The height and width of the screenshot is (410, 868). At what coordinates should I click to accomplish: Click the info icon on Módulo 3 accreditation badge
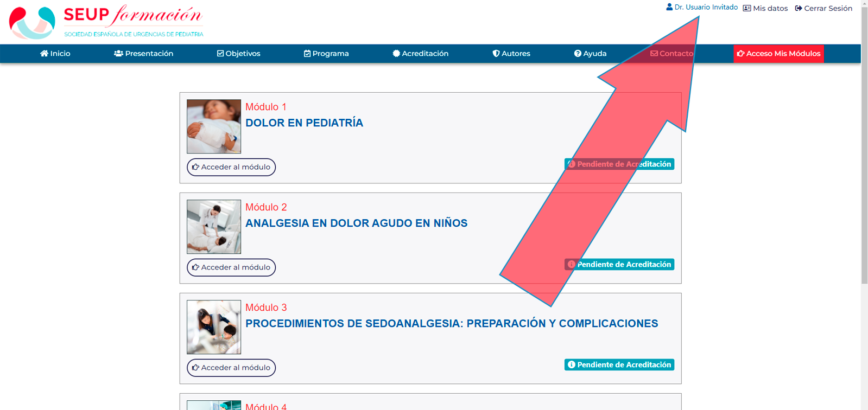pyautogui.click(x=572, y=365)
